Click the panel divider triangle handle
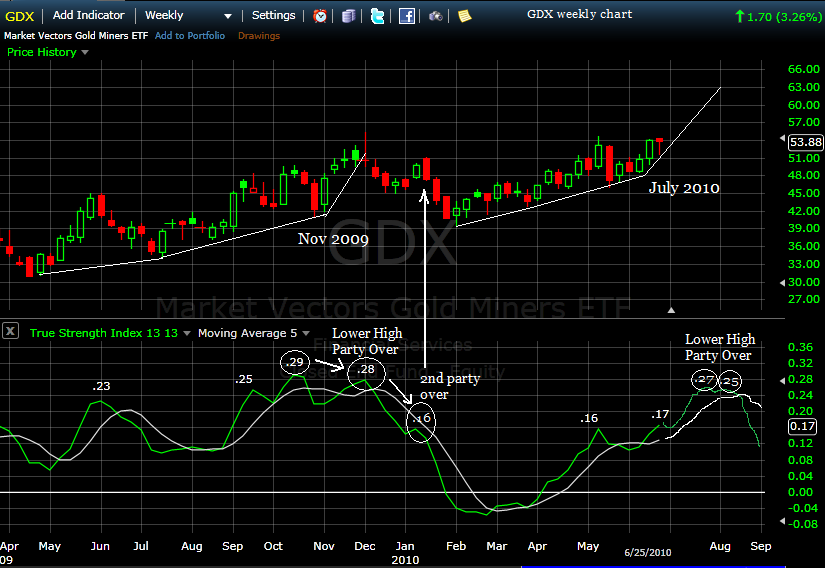This screenshot has width=825, height=568. tap(671, 310)
